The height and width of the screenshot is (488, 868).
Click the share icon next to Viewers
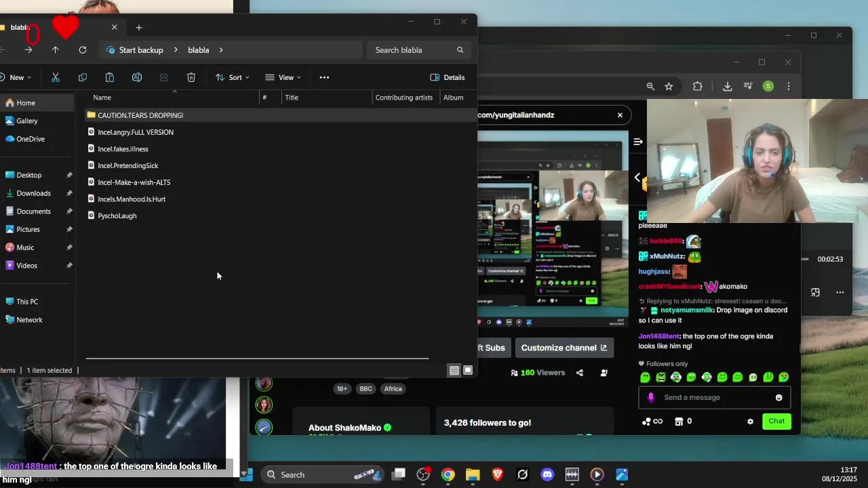point(580,372)
